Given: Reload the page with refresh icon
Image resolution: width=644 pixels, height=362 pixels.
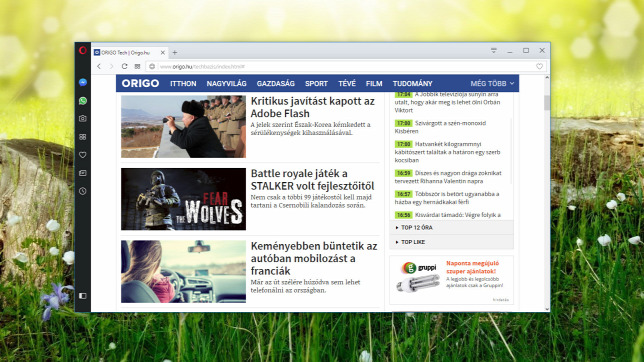Looking at the screenshot, I should click(124, 66).
